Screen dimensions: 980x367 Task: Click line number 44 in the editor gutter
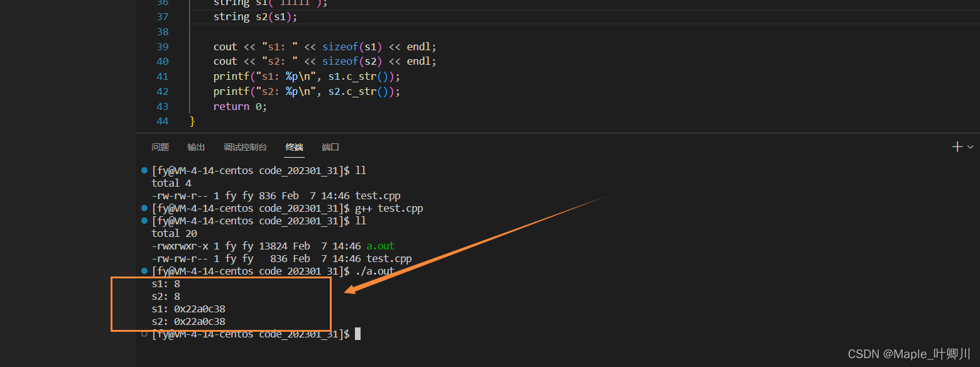[x=163, y=121]
